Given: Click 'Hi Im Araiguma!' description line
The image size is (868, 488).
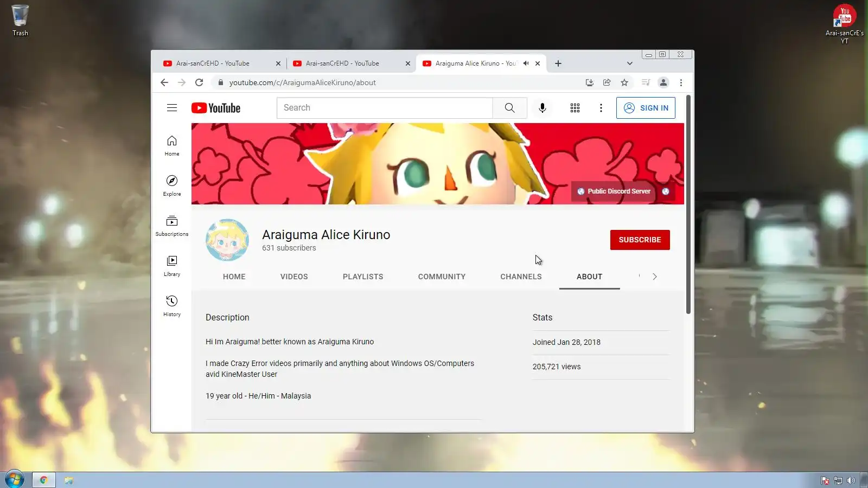Looking at the screenshot, I should pos(290,342).
